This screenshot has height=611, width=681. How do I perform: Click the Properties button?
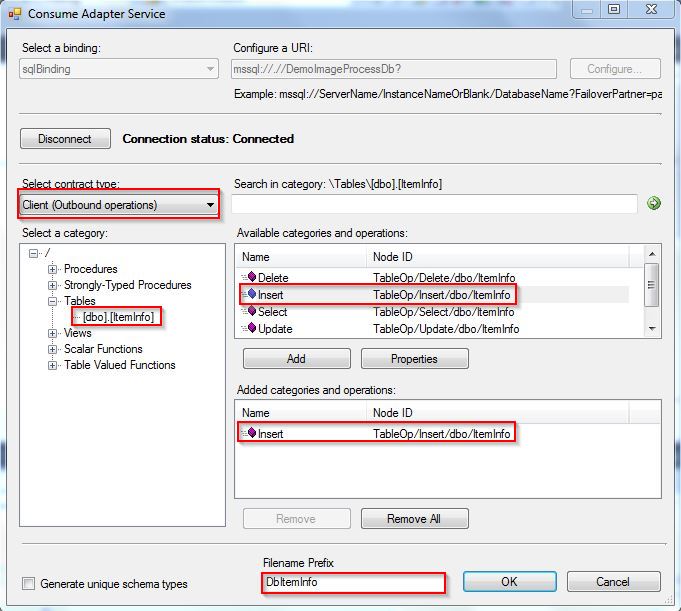pyautogui.click(x=414, y=359)
